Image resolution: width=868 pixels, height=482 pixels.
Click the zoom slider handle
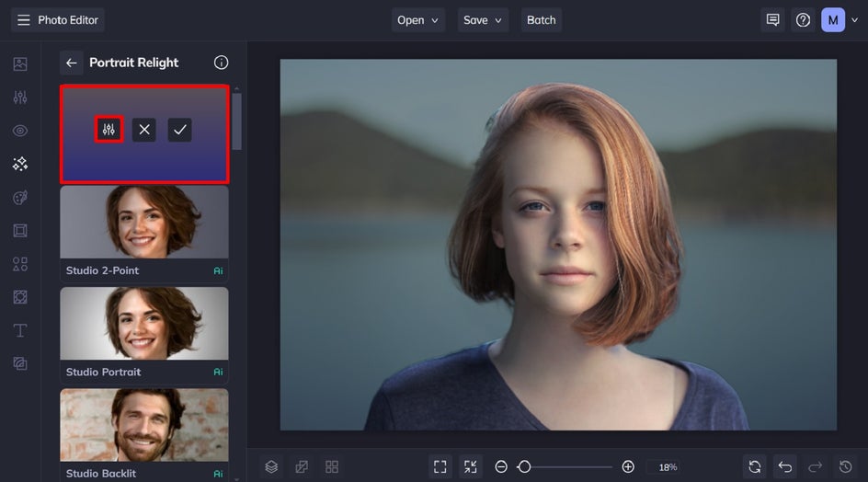[x=524, y=466]
